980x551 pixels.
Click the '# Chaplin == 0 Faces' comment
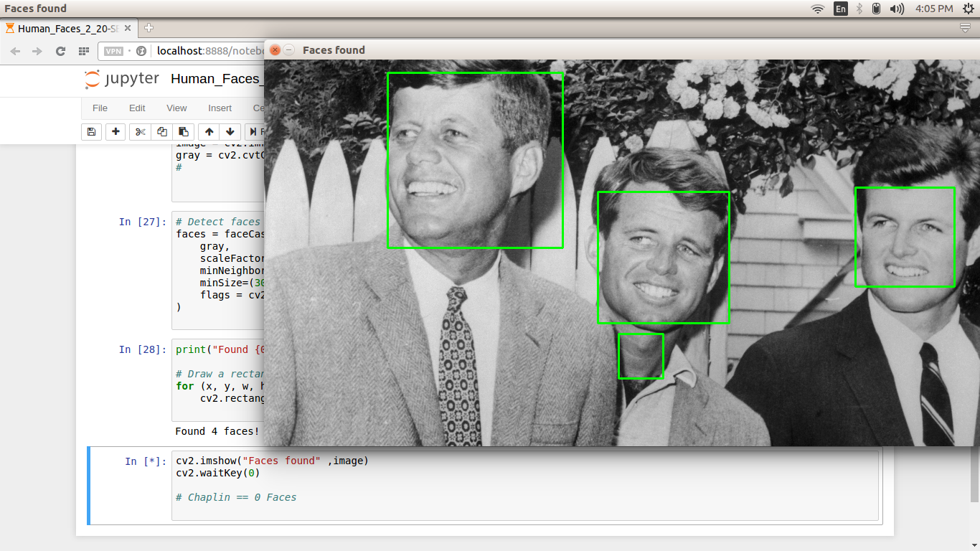pyautogui.click(x=236, y=497)
